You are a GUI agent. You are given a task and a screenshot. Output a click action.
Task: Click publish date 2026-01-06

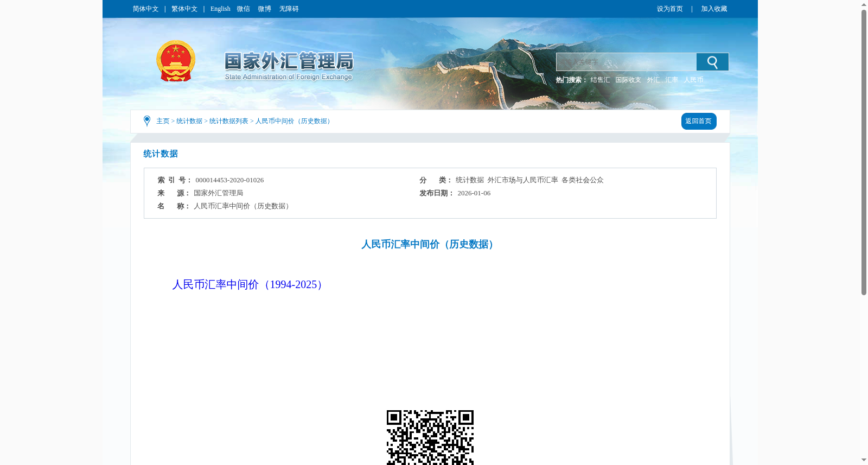(x=474, y=193)
